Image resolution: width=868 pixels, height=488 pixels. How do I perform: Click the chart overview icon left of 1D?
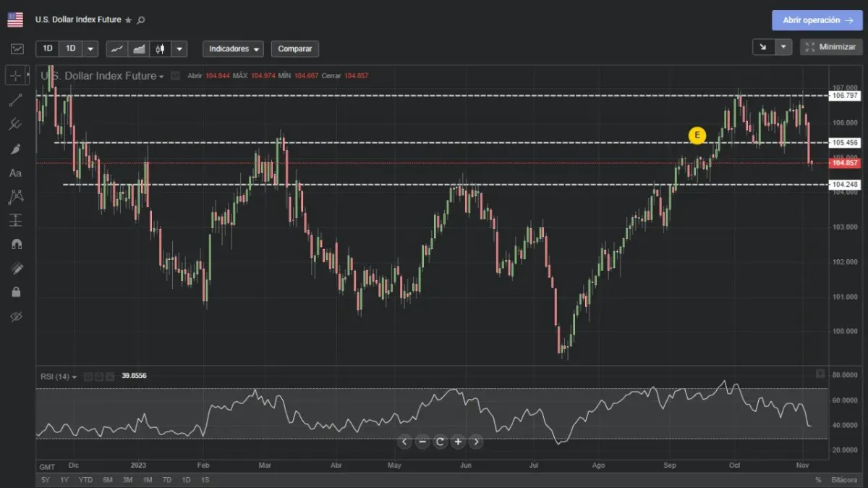pyautogui.click(x=17, y=49)
